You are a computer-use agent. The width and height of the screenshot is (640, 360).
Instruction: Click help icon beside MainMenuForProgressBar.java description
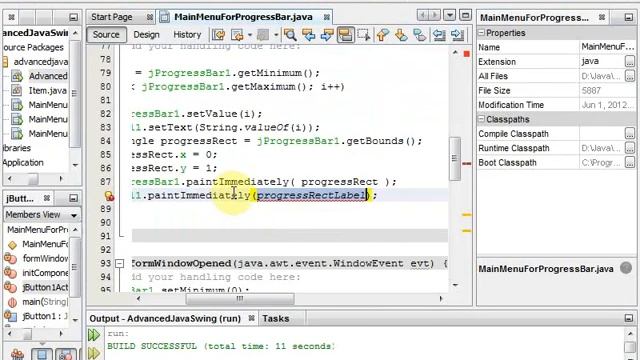(x=626, y=268)
